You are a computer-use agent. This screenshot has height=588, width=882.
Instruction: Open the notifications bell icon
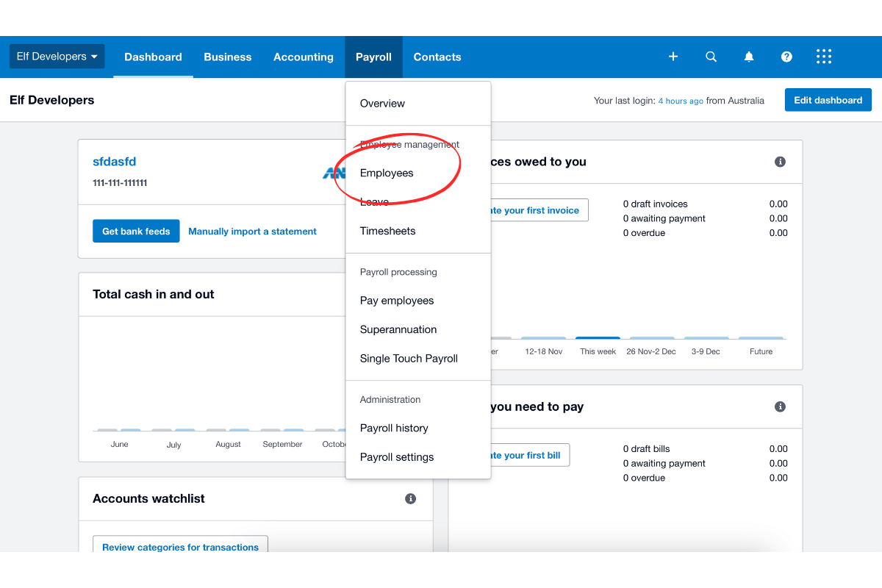click(749, 57)
